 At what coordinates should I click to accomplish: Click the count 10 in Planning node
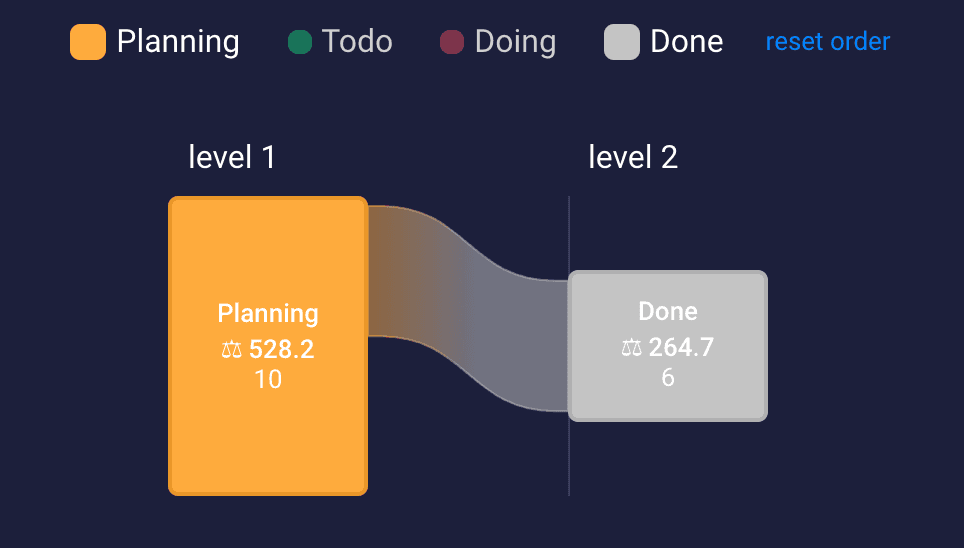point(268,379)
